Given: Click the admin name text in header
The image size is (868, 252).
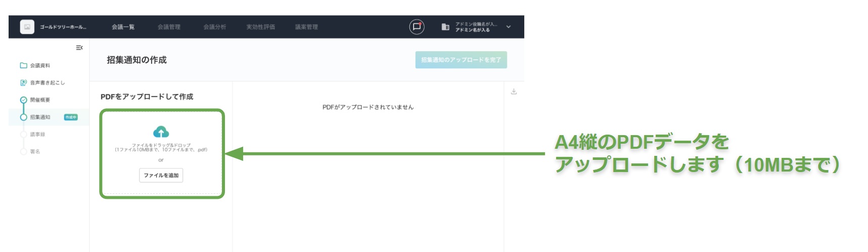Looking at the screenshot, I should coord(473,30).
